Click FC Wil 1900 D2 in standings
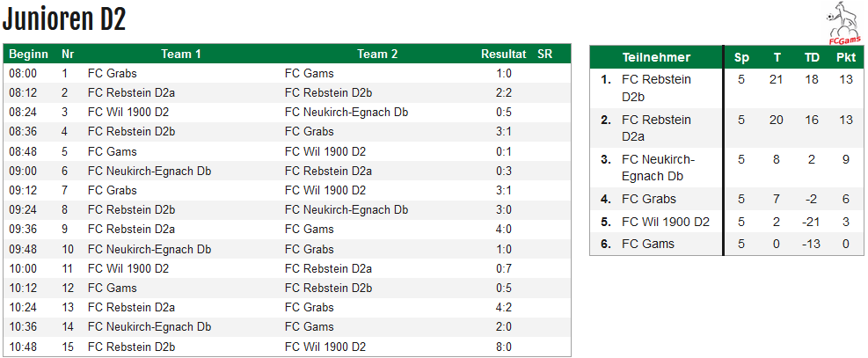Screen dimensions: 868x358 (666, 222)
